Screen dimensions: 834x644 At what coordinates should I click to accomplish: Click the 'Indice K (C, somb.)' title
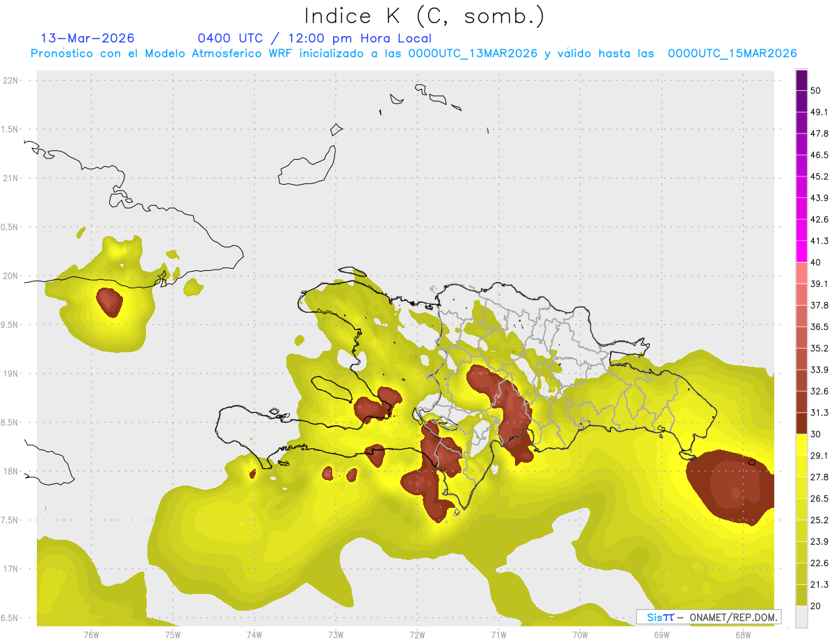point(425,15)
